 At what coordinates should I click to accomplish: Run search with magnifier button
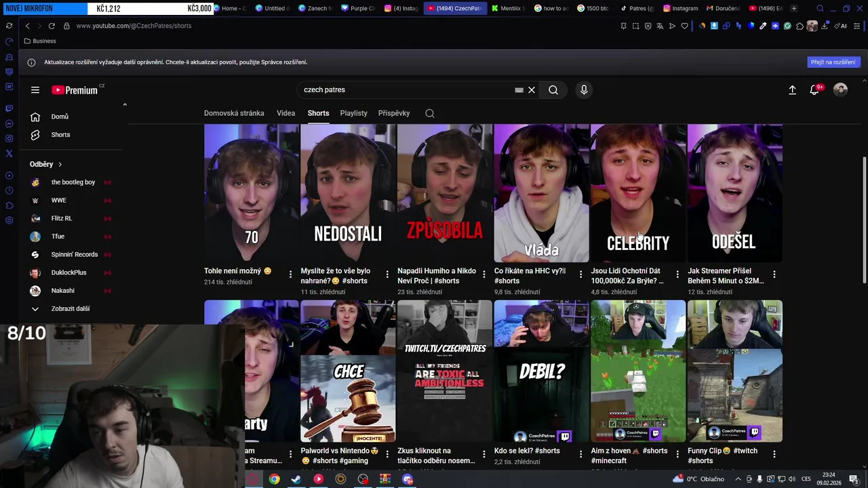coord(553,89)
